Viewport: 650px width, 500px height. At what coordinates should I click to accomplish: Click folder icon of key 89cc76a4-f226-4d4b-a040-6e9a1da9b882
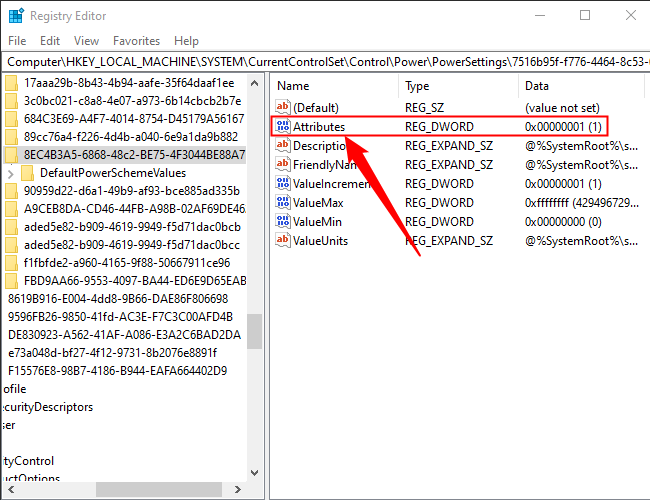pyautogui.click(x=12, y=136)
